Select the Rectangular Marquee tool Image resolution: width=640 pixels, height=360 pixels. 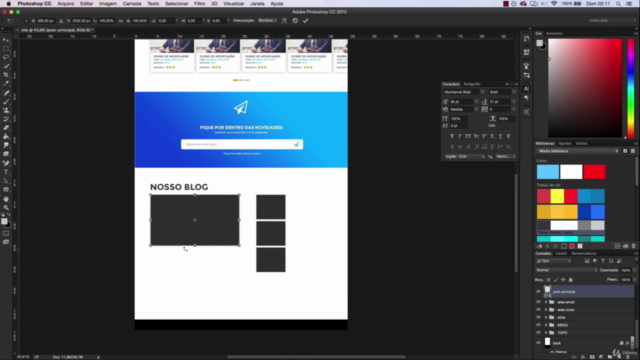click(6, 49)
